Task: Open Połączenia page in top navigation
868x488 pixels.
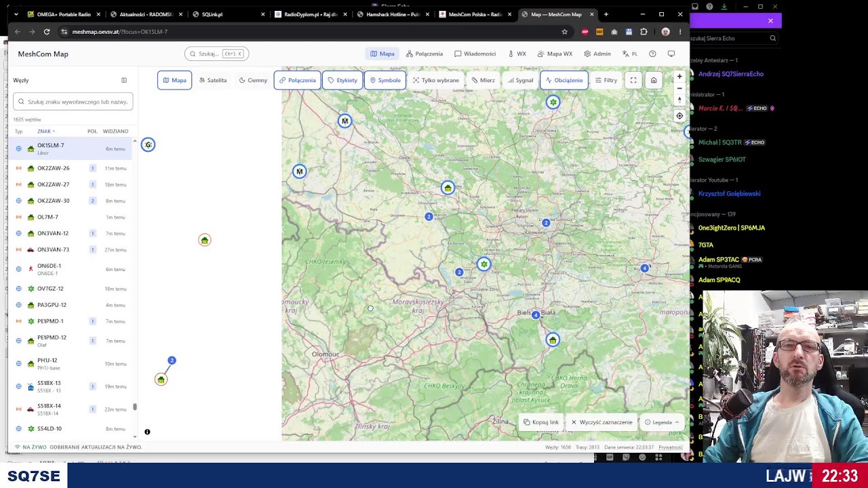Action: 425,54
